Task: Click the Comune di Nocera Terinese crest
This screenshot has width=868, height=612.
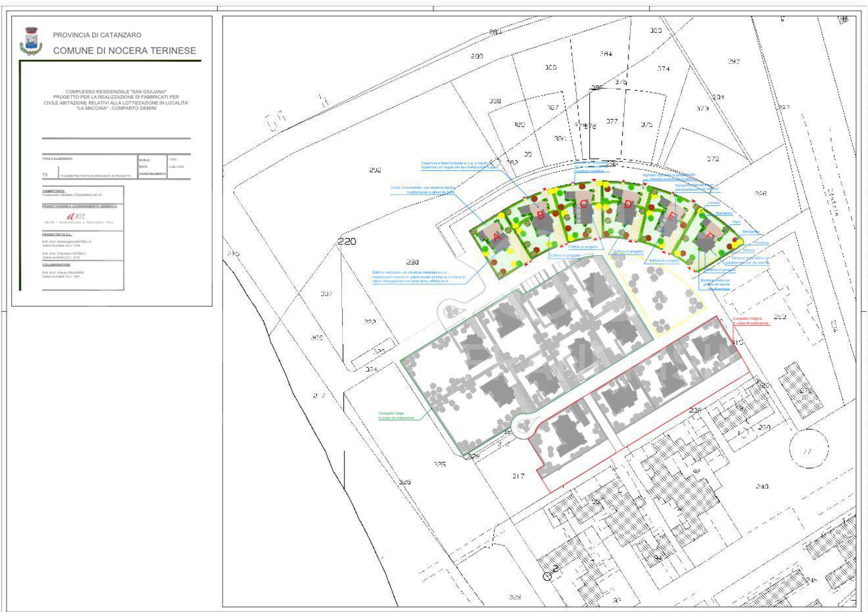Action: point(30,41)
